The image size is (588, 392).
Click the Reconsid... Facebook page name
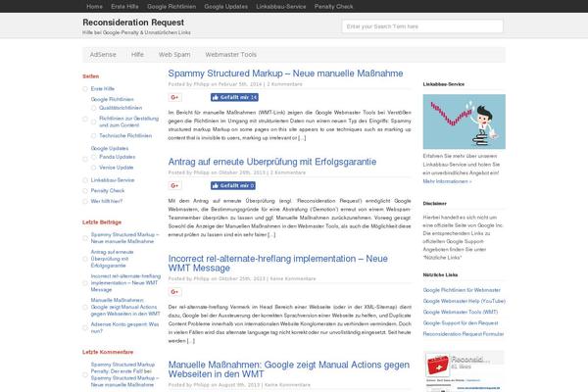[469, 360]
